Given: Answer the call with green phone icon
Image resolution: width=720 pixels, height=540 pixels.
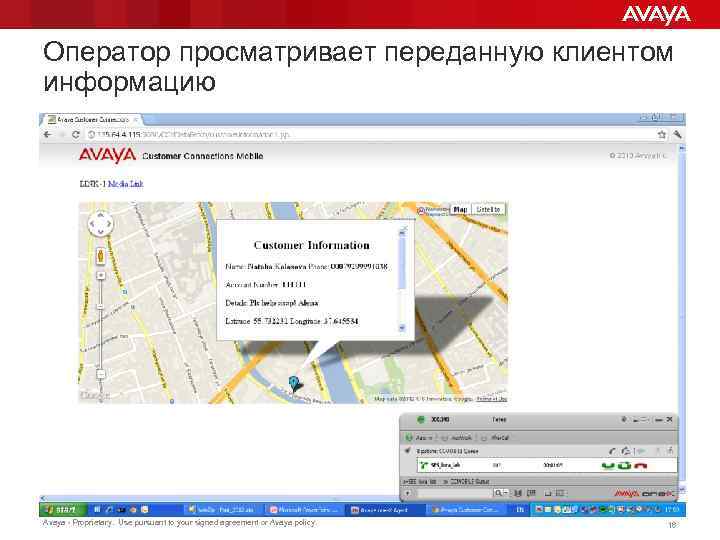Looking at the screenshot, I should click(608, 466).
